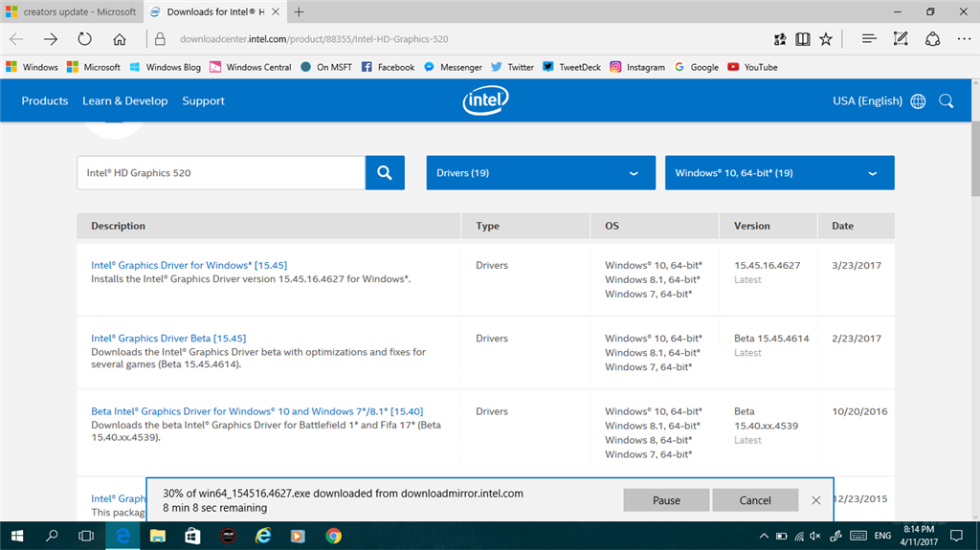
Task: Refresh the current page
Action: 84,39
